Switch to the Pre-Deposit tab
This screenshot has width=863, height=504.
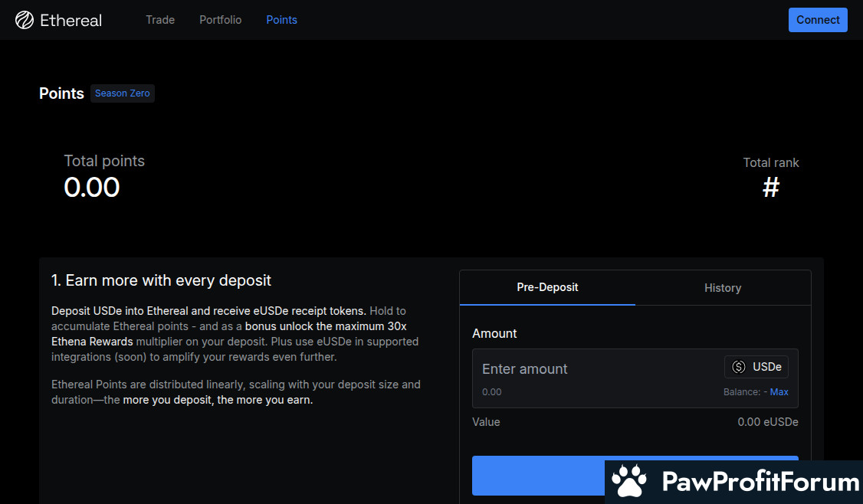point(547,287)
